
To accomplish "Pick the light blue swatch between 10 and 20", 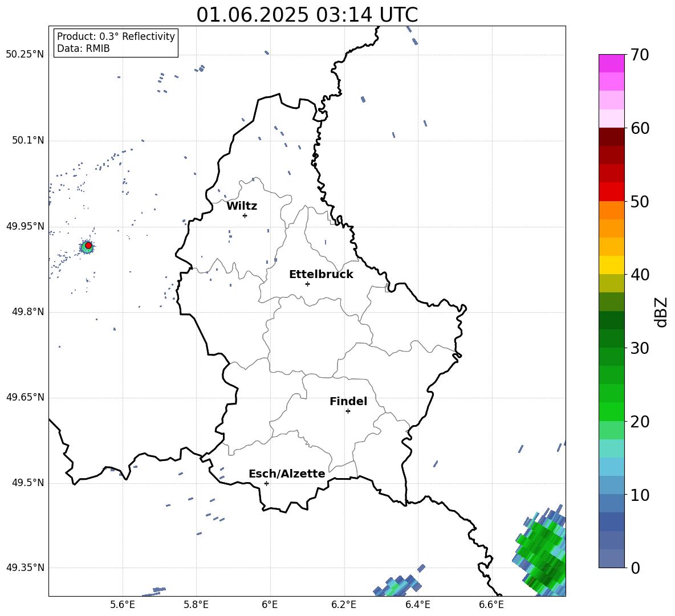I will click(611, 467).
